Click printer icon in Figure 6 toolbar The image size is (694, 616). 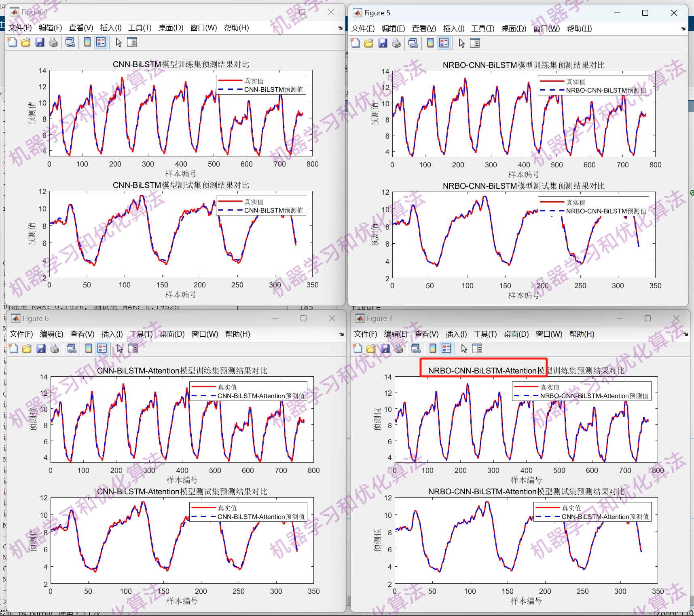pos(55,348)
